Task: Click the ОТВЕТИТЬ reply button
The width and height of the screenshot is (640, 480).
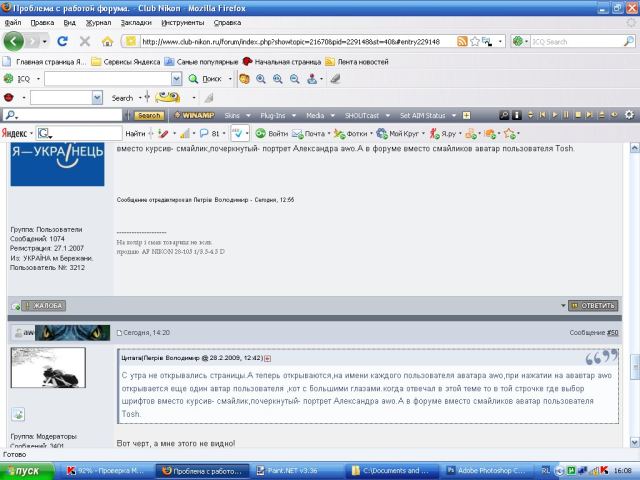Action: [x=593, y=306]
